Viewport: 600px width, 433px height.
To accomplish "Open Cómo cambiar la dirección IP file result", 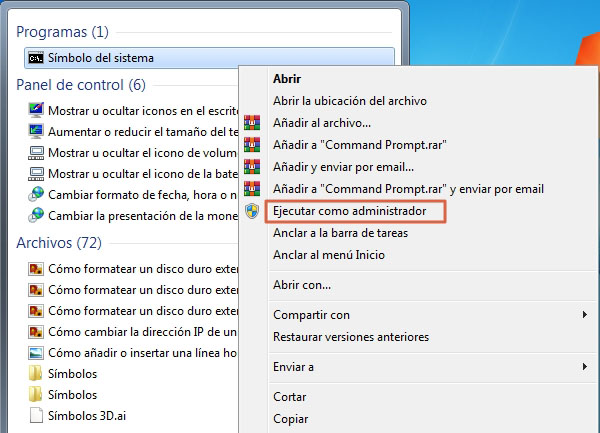I will click(142, 332).
